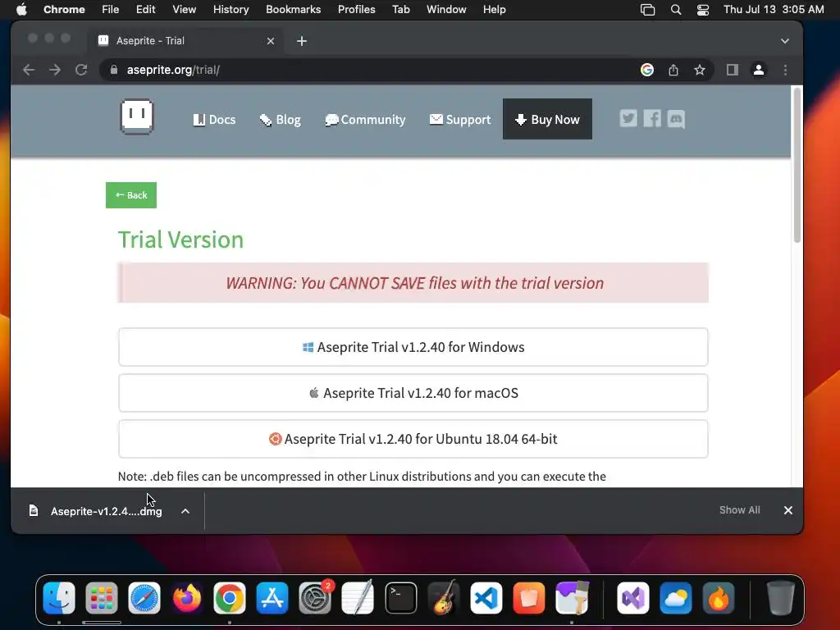Image resolution: width=840 pixels, height=630 pixels.
Task: Open the Facebook social icon
Action: point(652,118)
